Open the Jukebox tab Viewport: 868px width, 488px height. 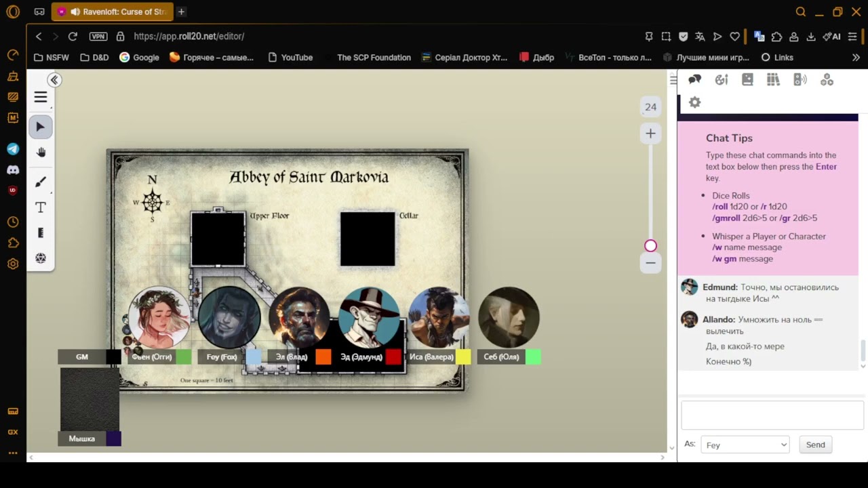tap(800, 80)
